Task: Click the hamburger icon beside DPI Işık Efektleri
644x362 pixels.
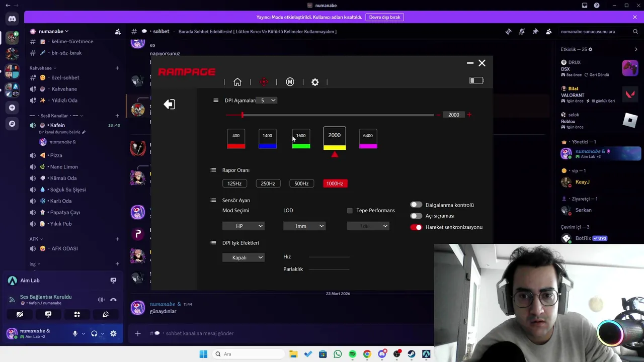Action: click(x=213, y=242)
